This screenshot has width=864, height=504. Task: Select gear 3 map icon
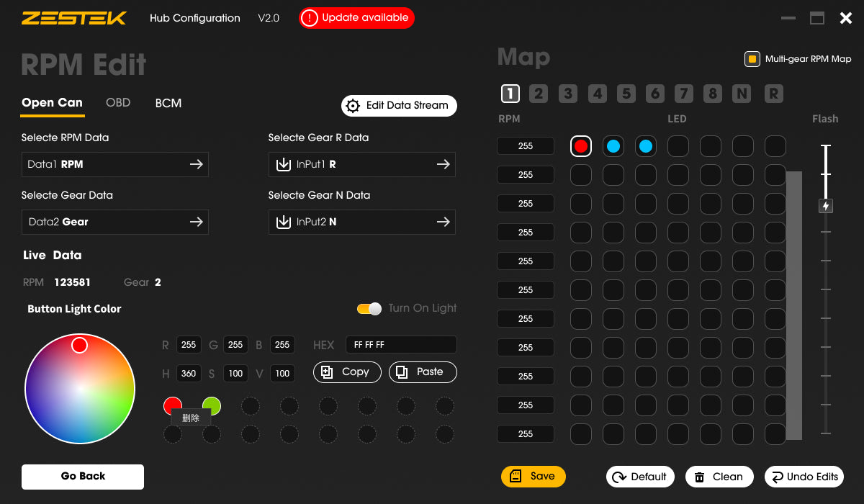(x=568, y=94)
